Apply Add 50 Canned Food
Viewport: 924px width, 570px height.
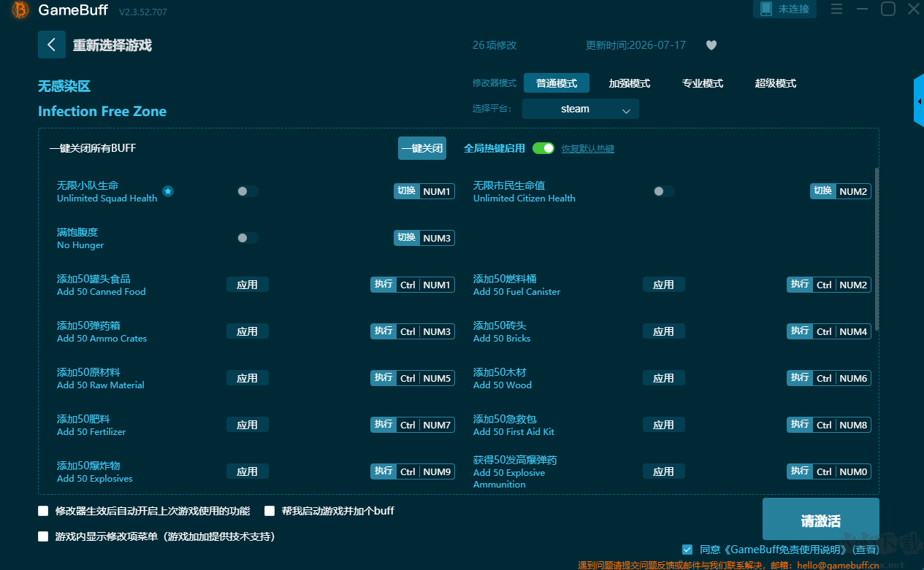coord(248,285)
